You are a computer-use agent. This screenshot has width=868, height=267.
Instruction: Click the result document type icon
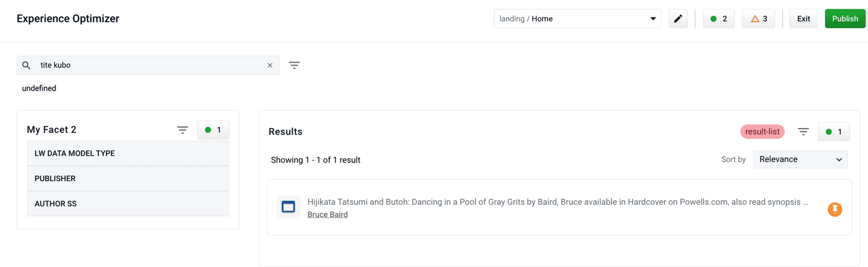(288, 207)
